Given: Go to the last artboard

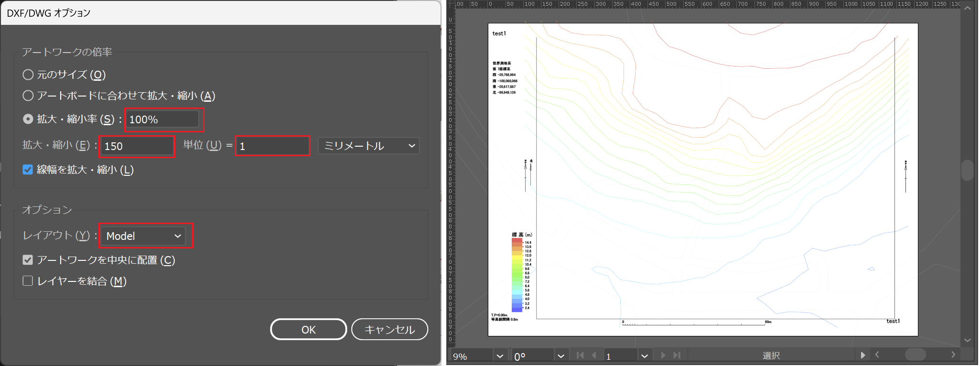Looking at the screenshot, I should (677, 355).
